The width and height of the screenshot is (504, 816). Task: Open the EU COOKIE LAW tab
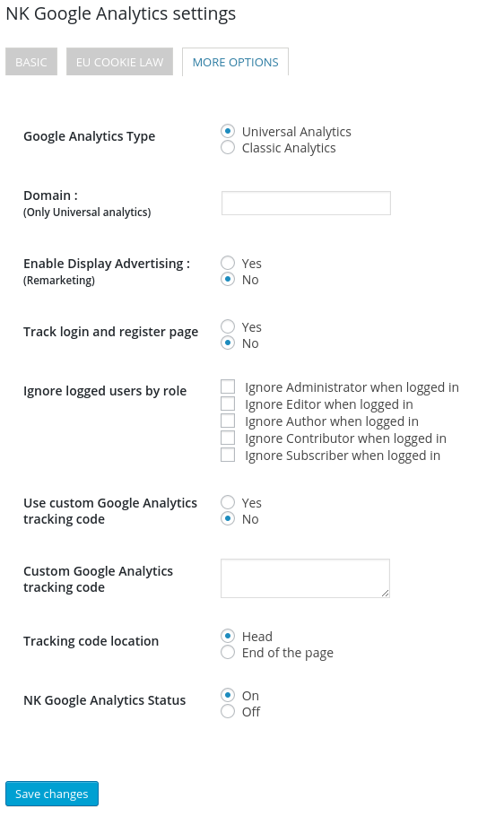[x=119, y=62]
